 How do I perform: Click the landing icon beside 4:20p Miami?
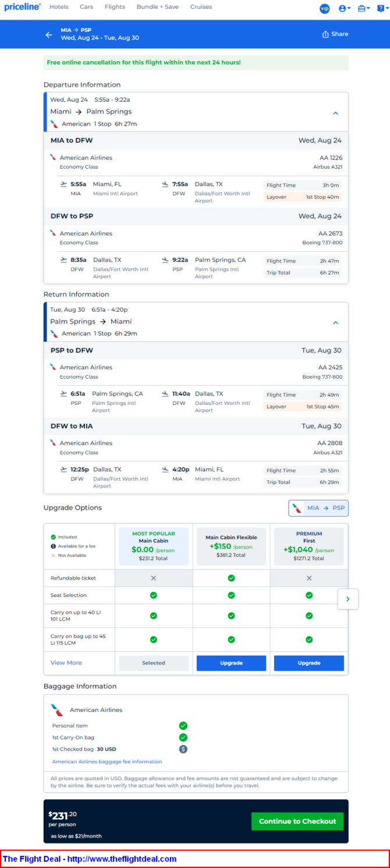pos(165,469)
